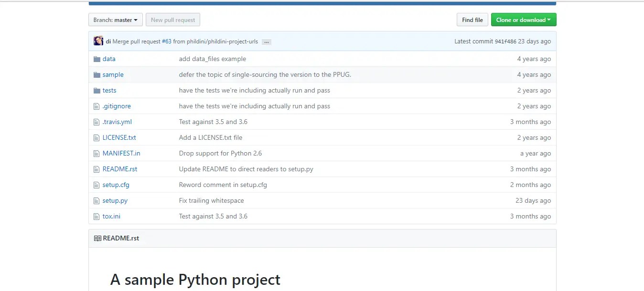Click the sample folder icon
This screenshot has height=291, width=644.
pyautogui.click(x=97, y=74)
